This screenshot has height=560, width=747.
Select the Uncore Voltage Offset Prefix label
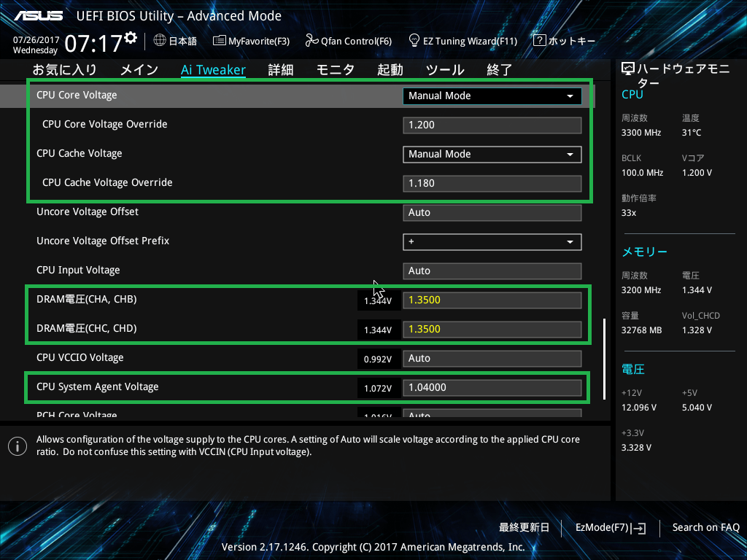point(103,241)
